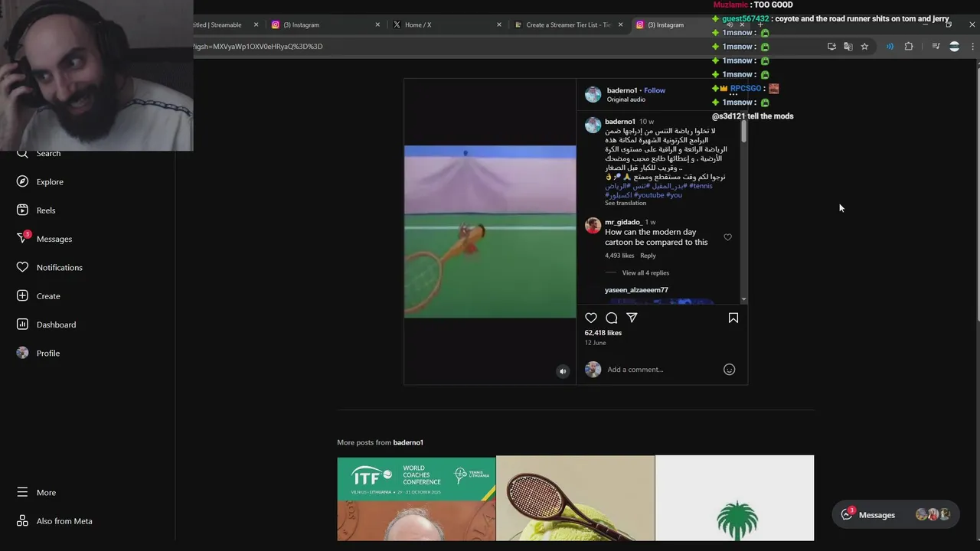This screenshot has height=551, width=980.
Task: Like the post with heart icon
Action: coord(591,318)
